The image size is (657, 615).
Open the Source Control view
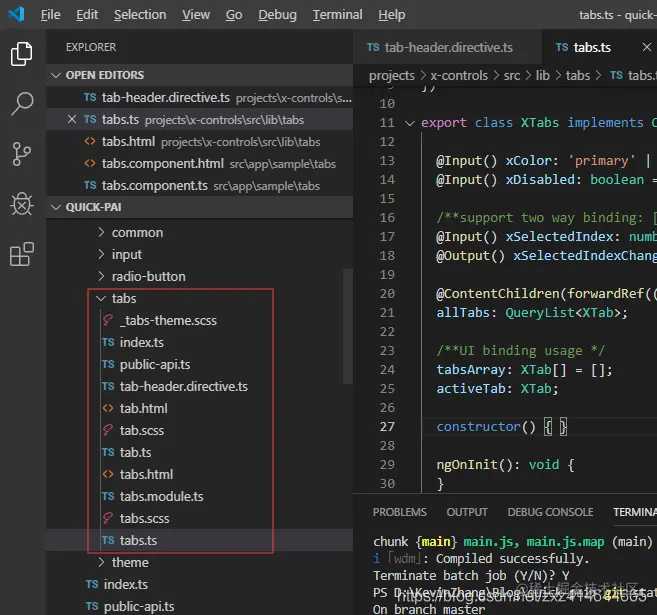pyautogui.click(x=22, y=154)
